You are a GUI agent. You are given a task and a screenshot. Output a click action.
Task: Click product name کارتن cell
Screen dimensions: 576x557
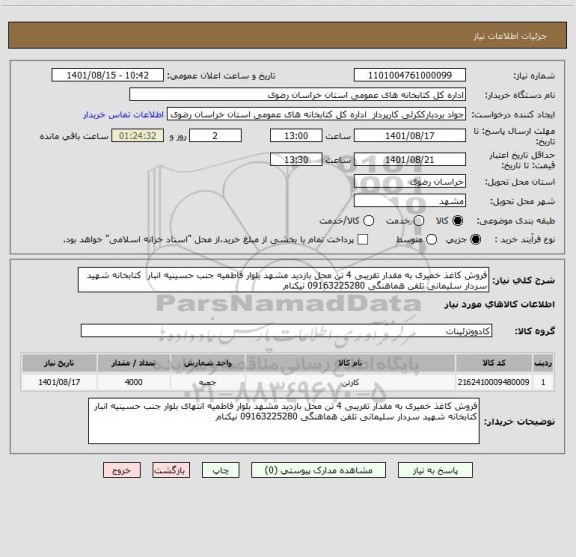350,382
